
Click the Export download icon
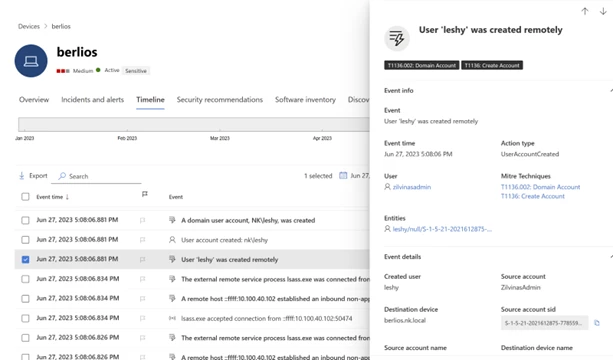[x=22, y=176]
